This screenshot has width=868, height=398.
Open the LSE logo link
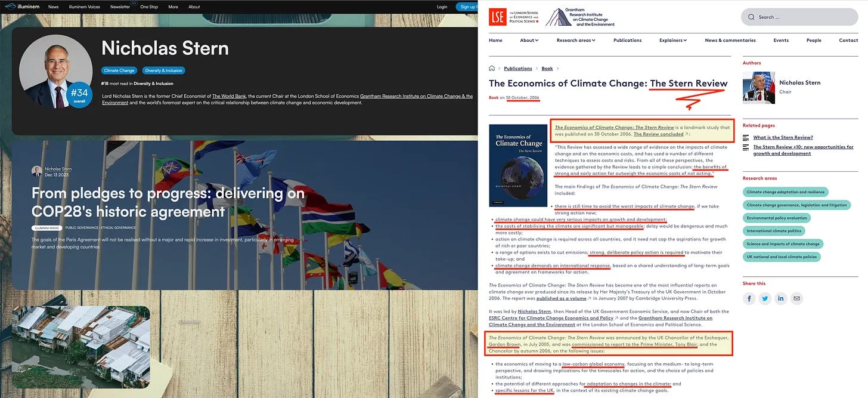tap(514, 17)
